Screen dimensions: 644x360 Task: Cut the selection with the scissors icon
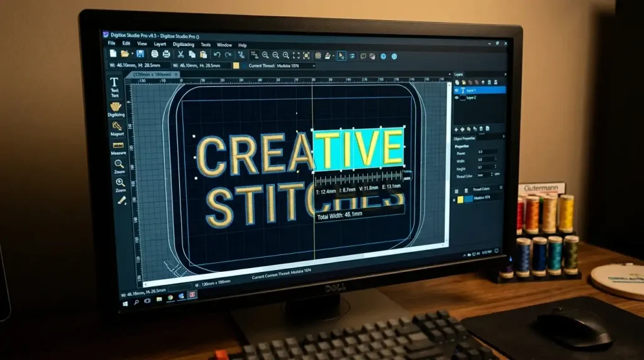tap(180, 54)
